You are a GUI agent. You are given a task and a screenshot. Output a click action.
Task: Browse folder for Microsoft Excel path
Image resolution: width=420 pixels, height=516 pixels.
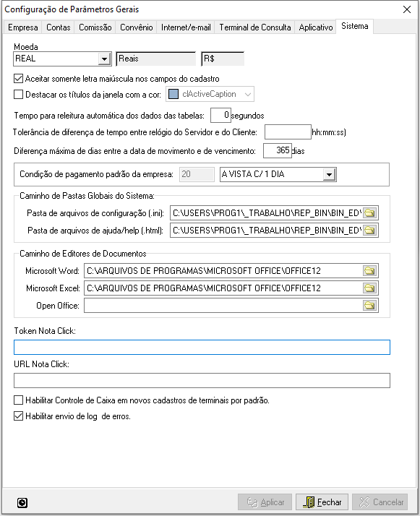(370, 288)
